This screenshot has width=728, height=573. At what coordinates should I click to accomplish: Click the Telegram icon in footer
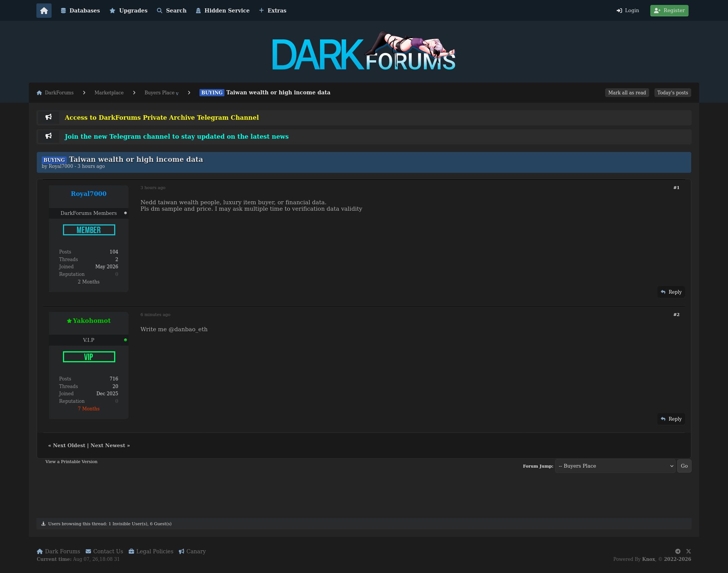coord(678,551)
